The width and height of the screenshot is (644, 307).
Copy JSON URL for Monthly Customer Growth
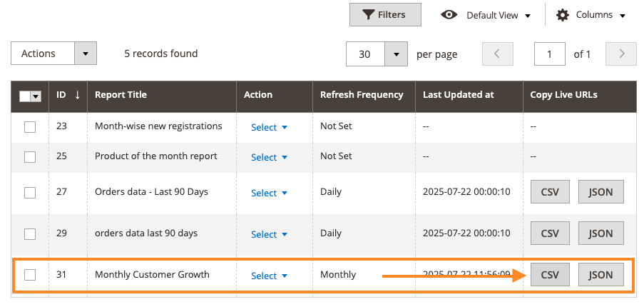pyautogui.click(x=601, y=275)
